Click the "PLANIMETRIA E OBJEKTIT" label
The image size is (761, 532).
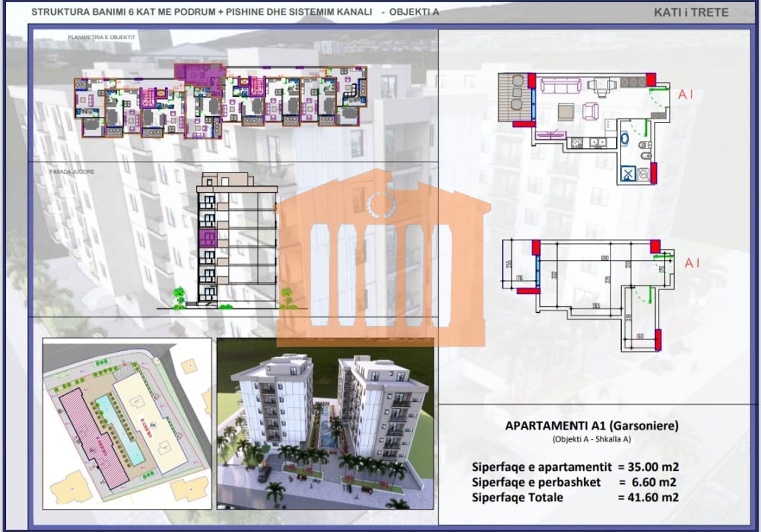click(102, 37)
